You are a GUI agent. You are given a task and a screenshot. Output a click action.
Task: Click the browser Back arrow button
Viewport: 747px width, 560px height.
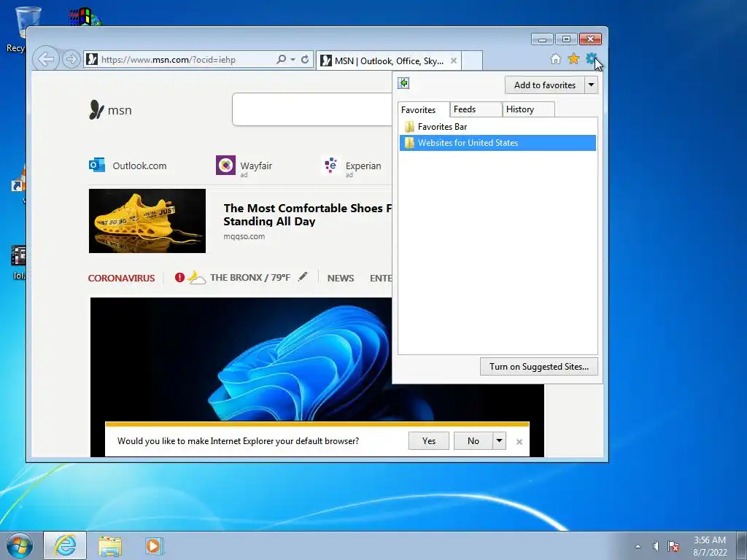[46, 60]
